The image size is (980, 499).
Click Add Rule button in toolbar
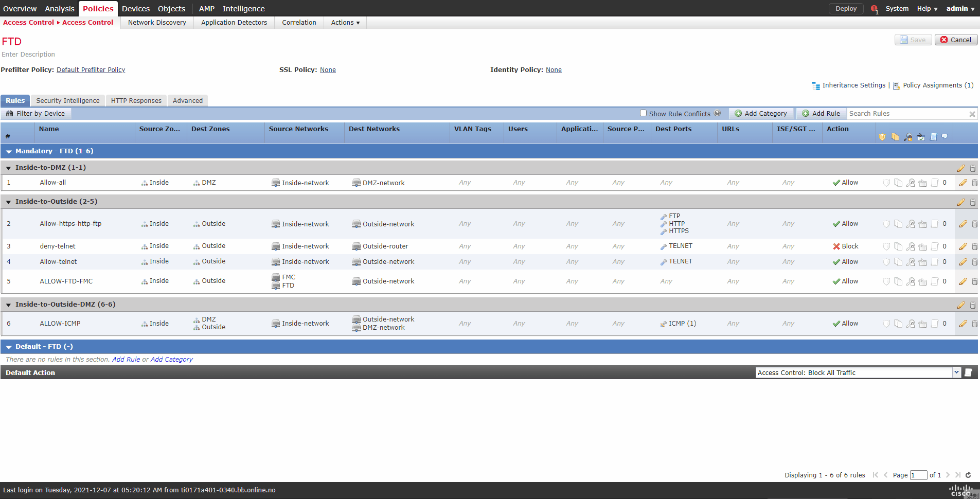pyautogui.click(x=821, y=114)
